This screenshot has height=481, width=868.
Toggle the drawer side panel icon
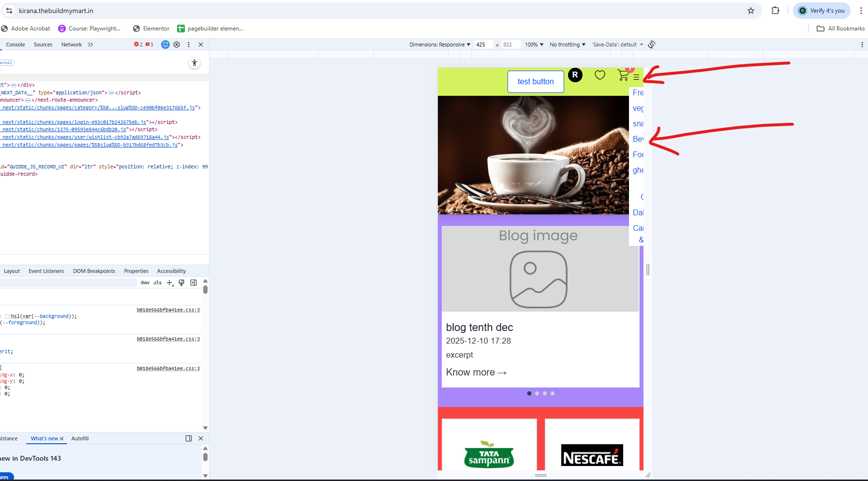coord(189,438)
